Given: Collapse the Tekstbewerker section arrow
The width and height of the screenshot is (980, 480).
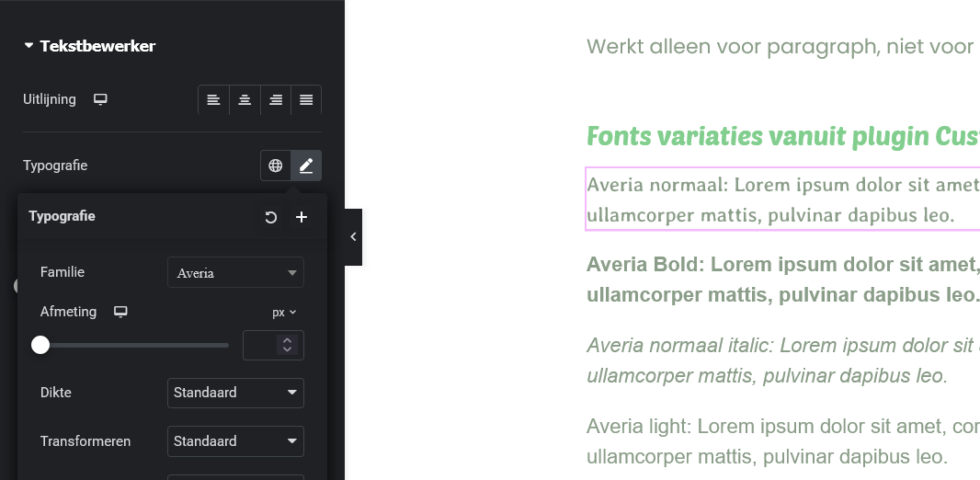Looking at the screenshot, I should [28, 46].
